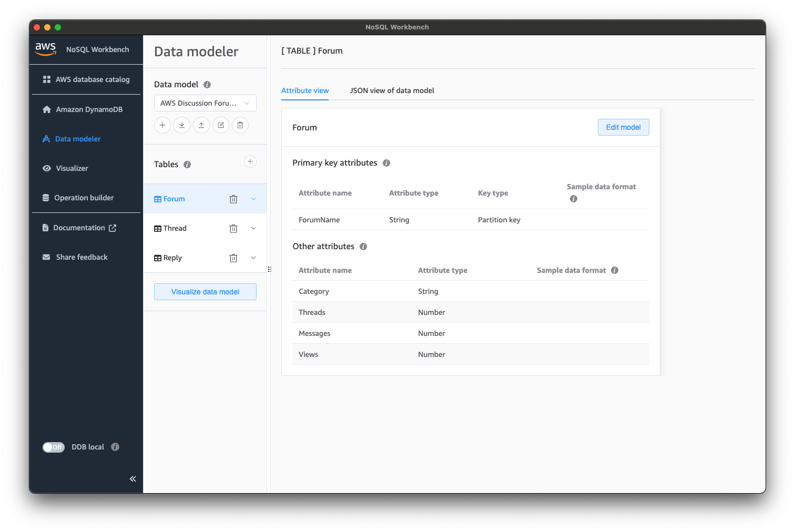Switch to JSON view of data model tab
Image resolution: width=795 pixels, height=532 pixels.
click(392, 90)
